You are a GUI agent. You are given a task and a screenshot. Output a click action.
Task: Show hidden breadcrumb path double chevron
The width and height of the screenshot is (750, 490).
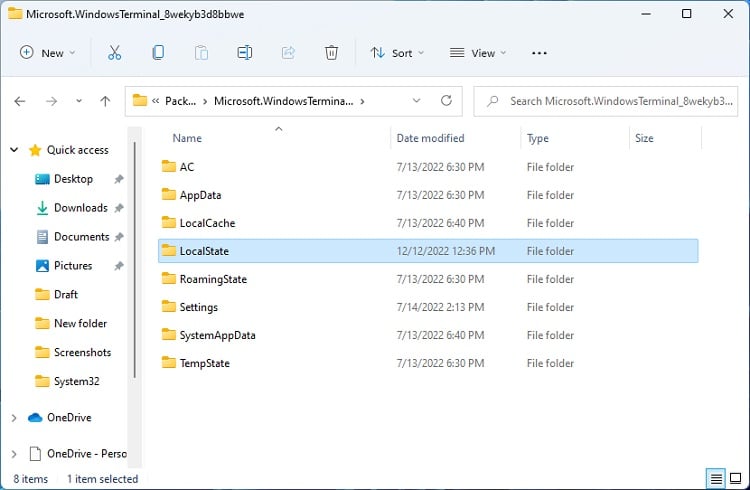click(x=155, y=101)
